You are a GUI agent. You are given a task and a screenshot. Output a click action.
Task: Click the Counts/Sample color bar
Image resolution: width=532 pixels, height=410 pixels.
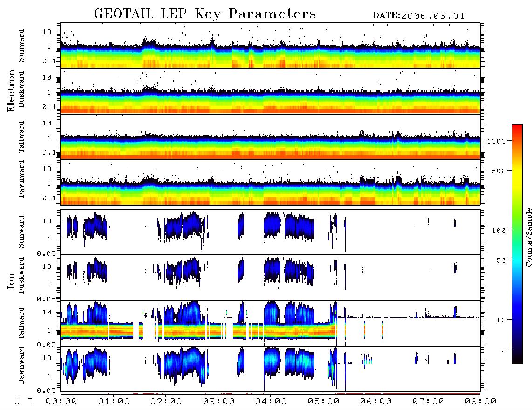[x=517, y=244]
